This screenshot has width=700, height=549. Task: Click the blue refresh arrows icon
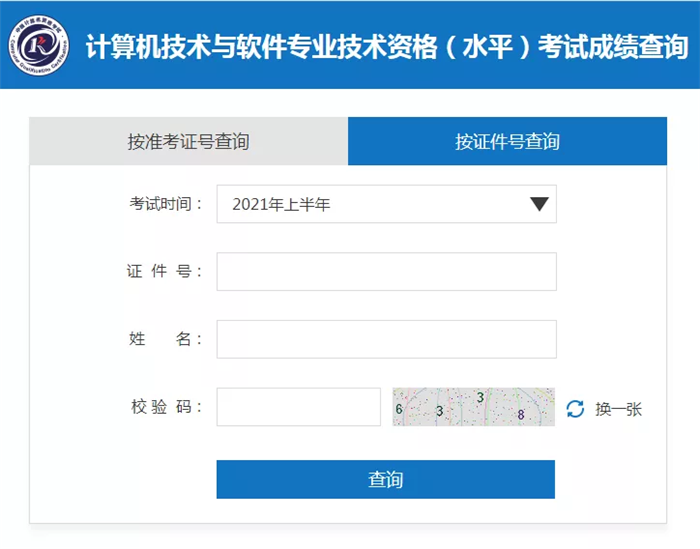pyautogui.click(x=575, y=408)
